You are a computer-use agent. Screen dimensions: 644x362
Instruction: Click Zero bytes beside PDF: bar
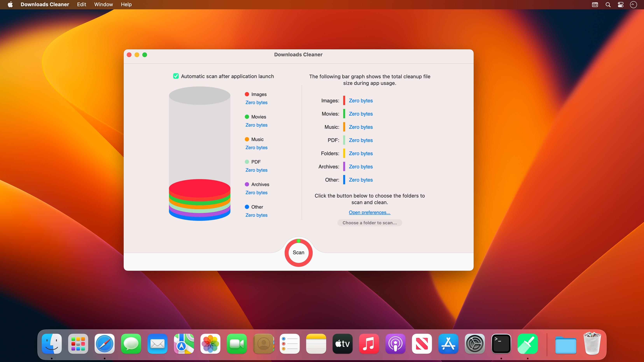pos(361,140)
